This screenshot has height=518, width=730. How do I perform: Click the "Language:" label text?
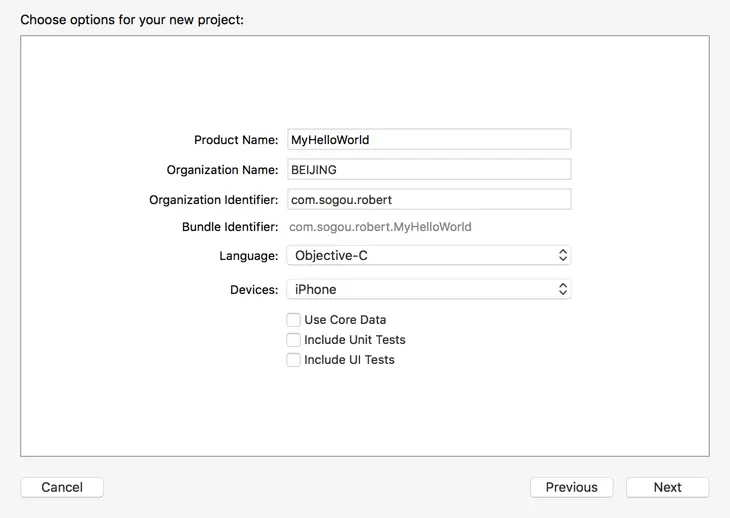click(x=249, y=256)
